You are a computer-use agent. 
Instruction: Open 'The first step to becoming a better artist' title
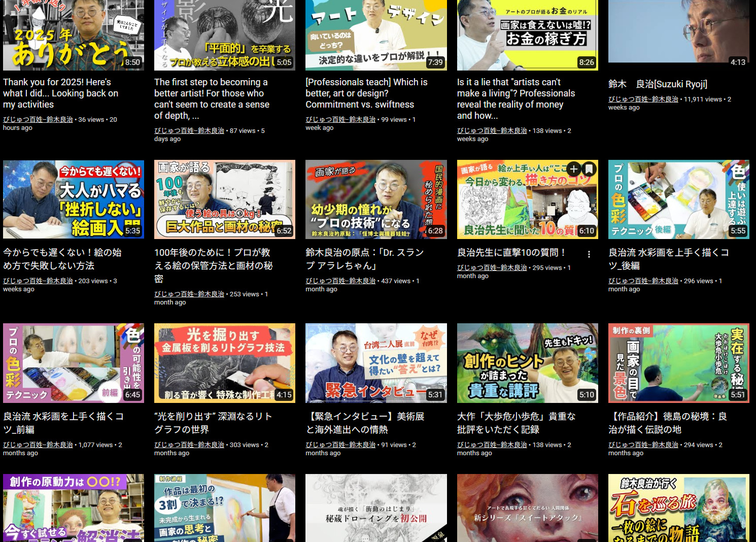tap(212, 99)
